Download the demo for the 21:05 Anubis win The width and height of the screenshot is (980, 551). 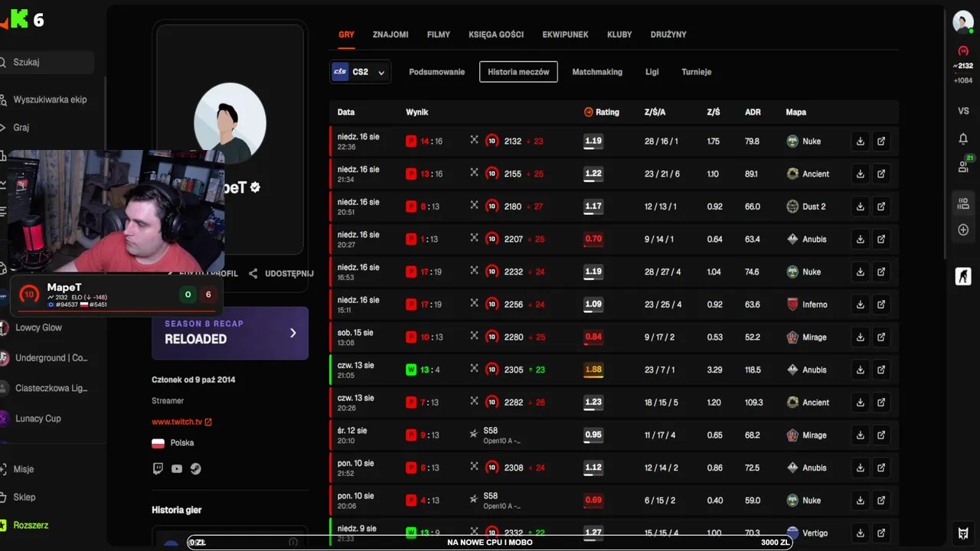click(861, 370)
